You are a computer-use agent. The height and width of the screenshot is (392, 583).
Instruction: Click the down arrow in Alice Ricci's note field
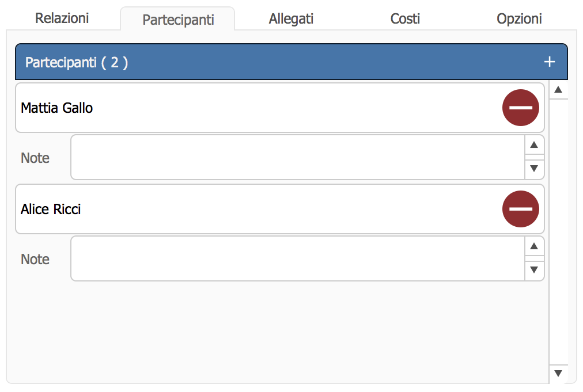pos(534,270)
